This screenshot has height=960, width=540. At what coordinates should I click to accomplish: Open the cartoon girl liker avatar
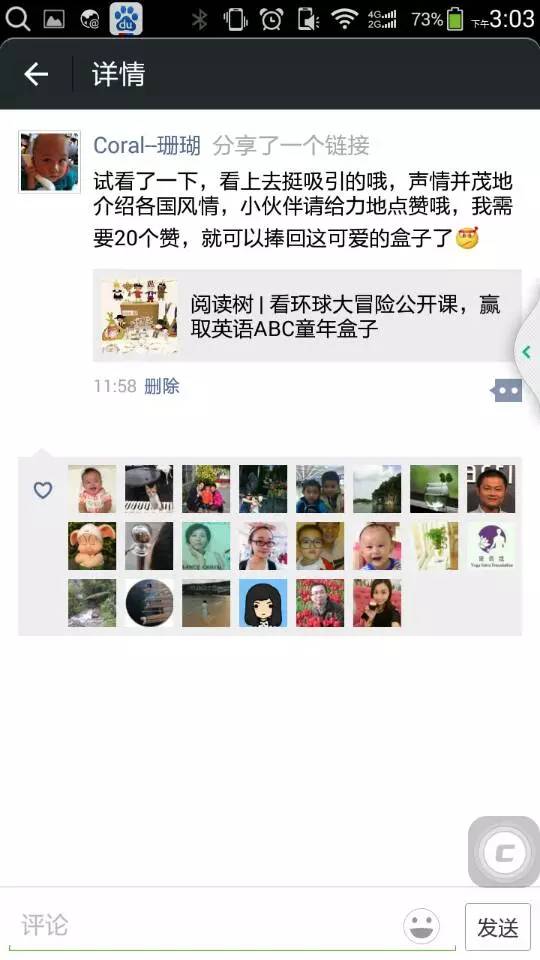click(x=263, y=603)
